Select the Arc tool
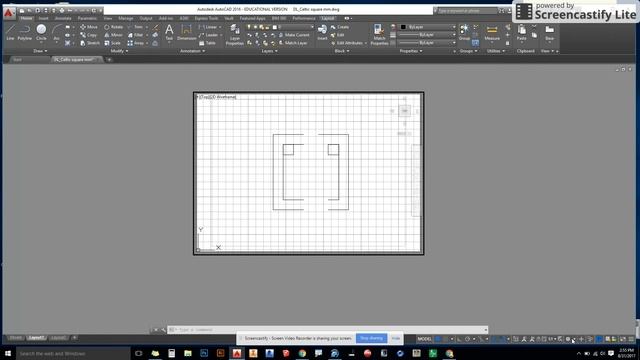Image resolution: width=640 pixels, height=360 pixels. [56, 32]
